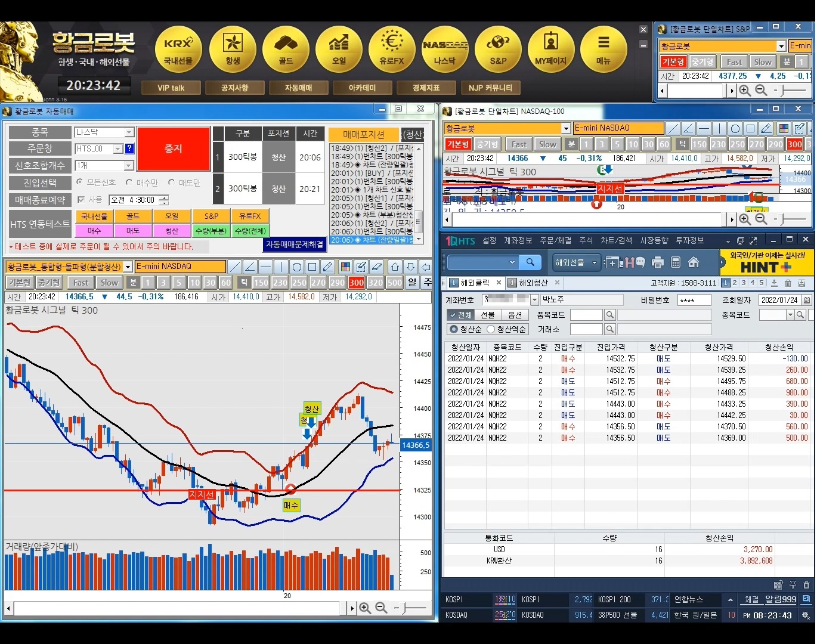Open 계좌정보 menu in 1Q HTS
The height and width of the screenshot is (644, 817).
[518, 240]
